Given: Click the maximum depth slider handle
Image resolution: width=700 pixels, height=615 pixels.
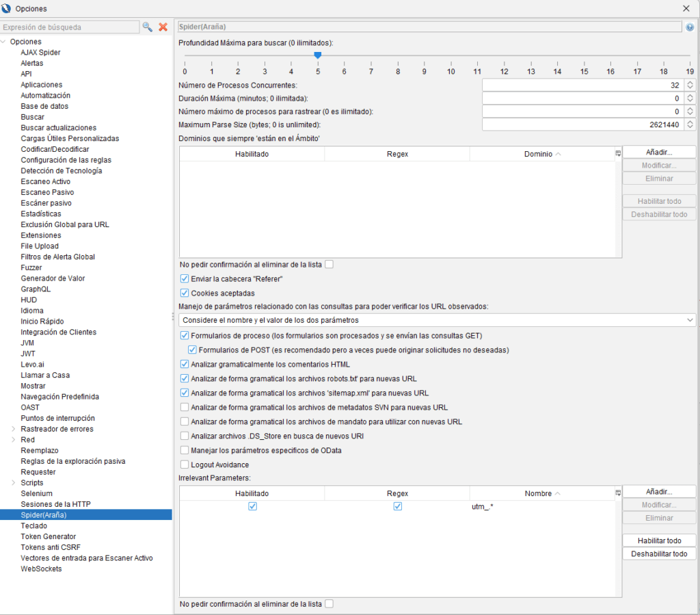Looking at the screenshot, I should point(318,55).
